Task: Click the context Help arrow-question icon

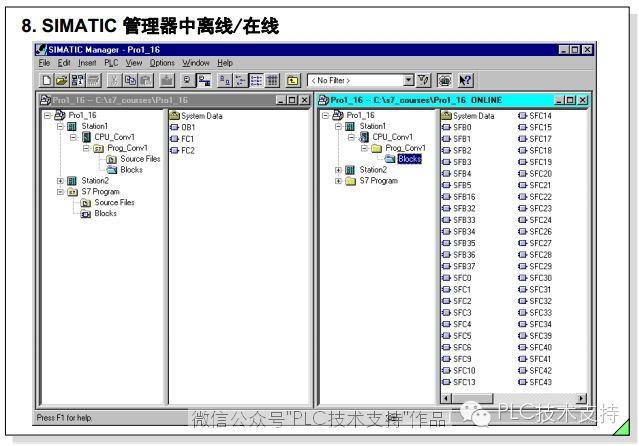Action: pos(465,80)
